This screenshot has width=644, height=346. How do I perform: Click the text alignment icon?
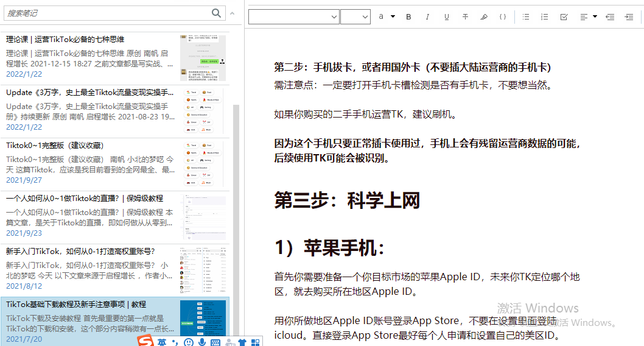coord(584,17)
